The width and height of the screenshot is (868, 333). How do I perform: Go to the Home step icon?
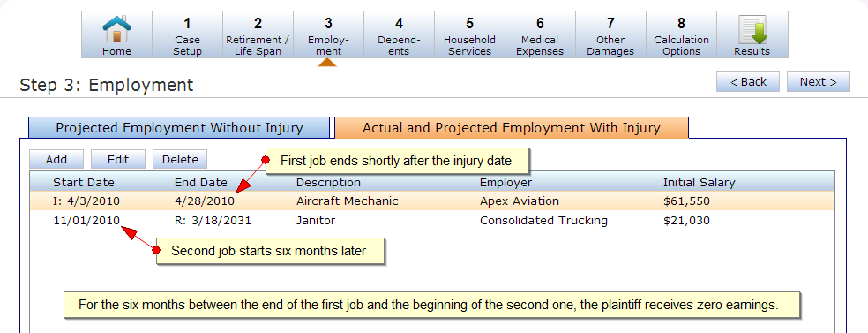coord(116,34)
